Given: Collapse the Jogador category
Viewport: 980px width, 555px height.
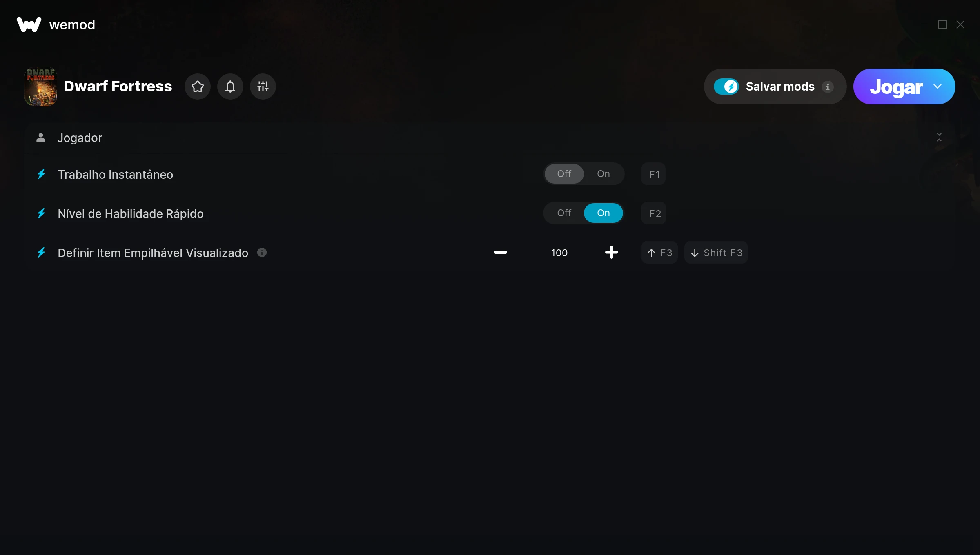Looking at the screenshot, I should (939, 138).
